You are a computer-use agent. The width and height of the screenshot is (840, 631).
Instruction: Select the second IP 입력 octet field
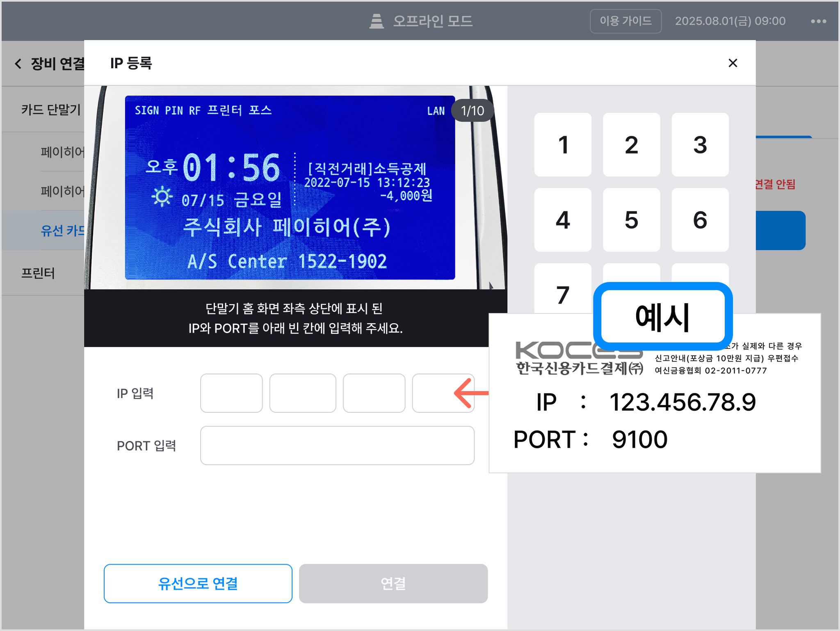click(x=303, y=393)
